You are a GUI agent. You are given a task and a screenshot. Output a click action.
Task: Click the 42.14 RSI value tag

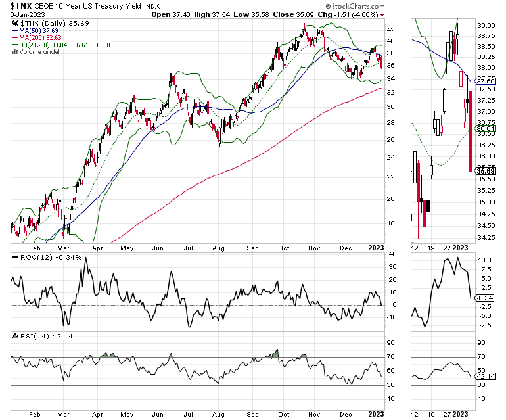pos(486,377)
